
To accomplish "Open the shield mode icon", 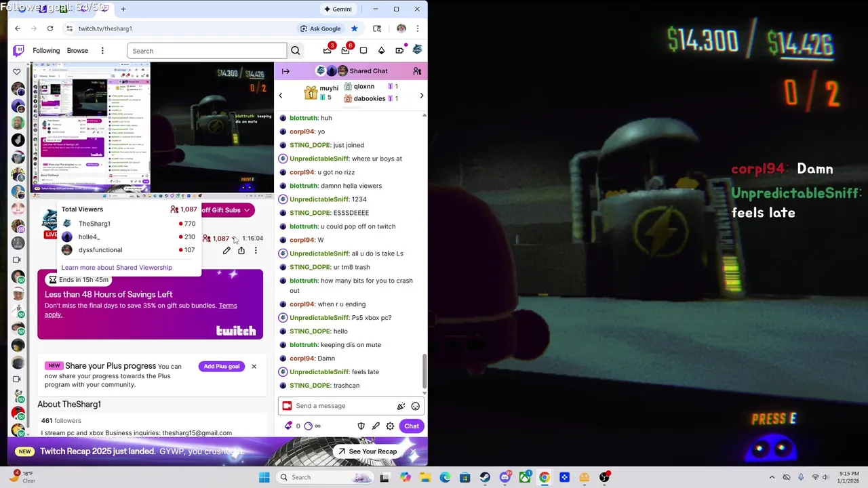I will [x=361, y=426].
